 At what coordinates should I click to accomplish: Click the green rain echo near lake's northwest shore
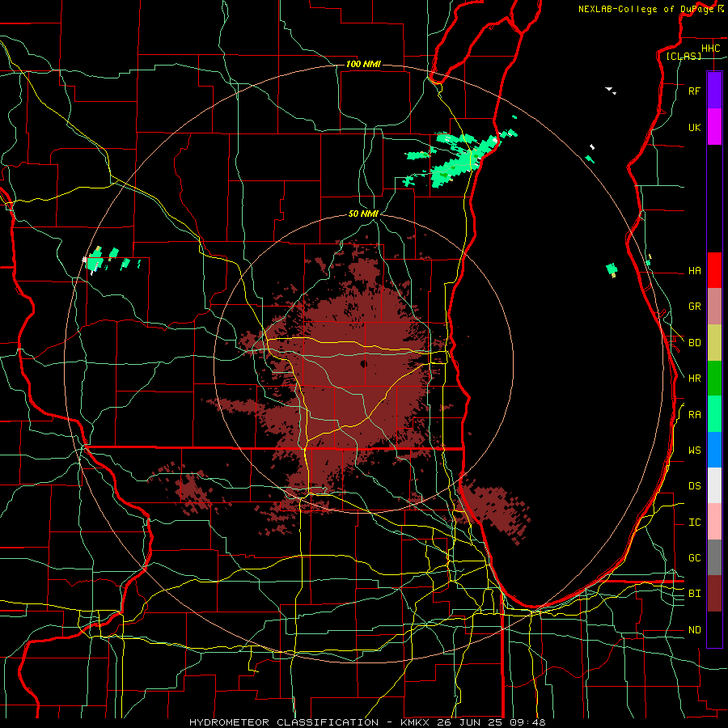tap(459, 159)
